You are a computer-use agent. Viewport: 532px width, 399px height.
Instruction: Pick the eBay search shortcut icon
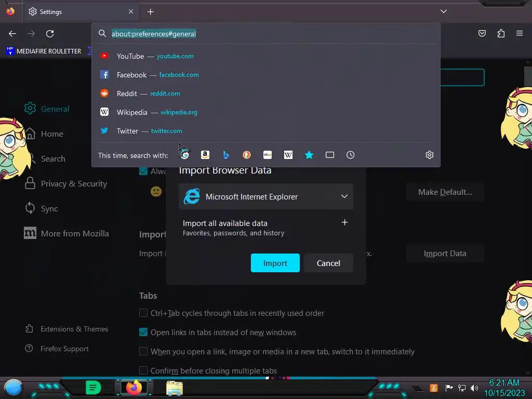[268, 155]
